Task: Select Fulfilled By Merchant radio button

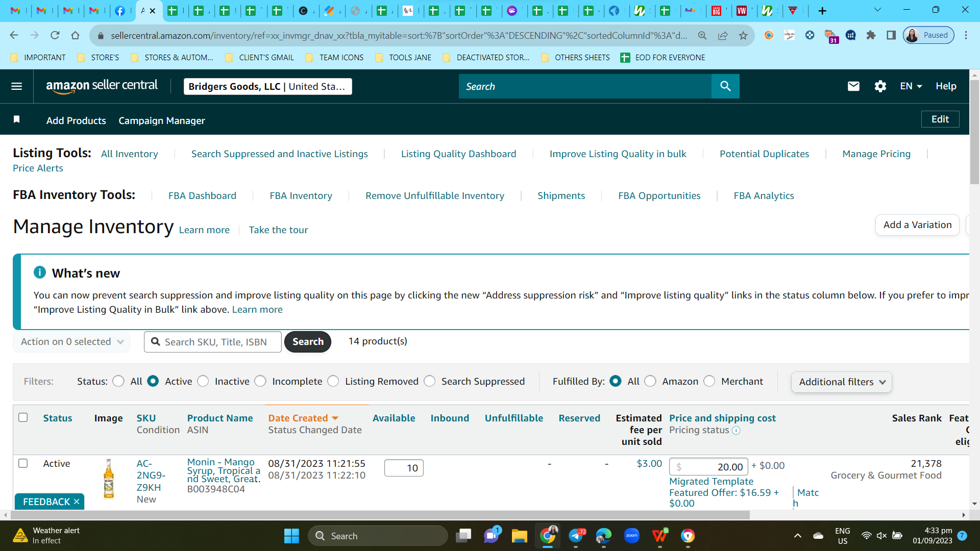Action: [709, 382]
